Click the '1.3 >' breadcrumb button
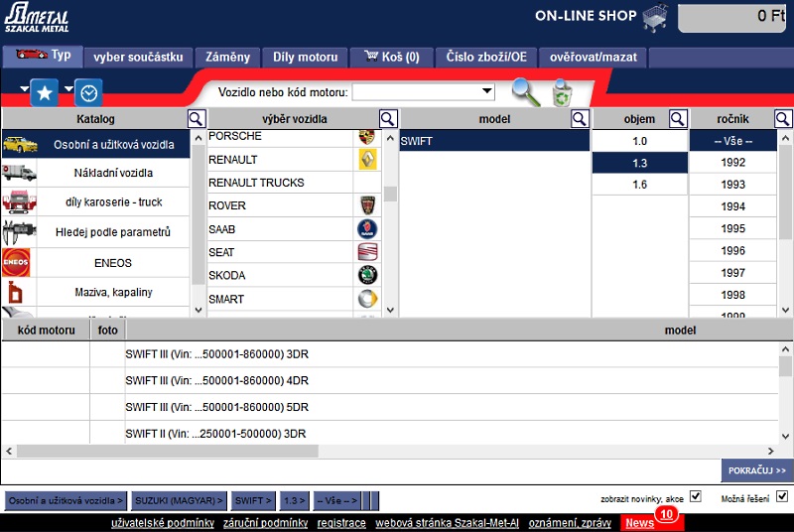 (294, 500)
